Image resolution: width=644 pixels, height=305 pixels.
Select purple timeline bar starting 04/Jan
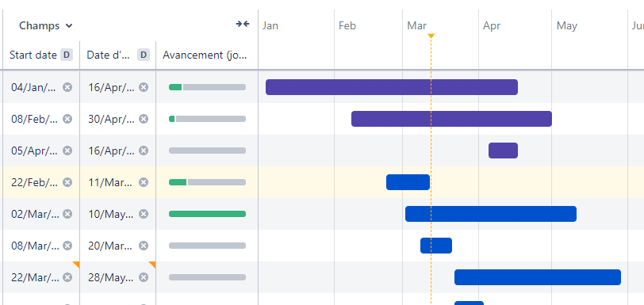(x=392, y=87)
